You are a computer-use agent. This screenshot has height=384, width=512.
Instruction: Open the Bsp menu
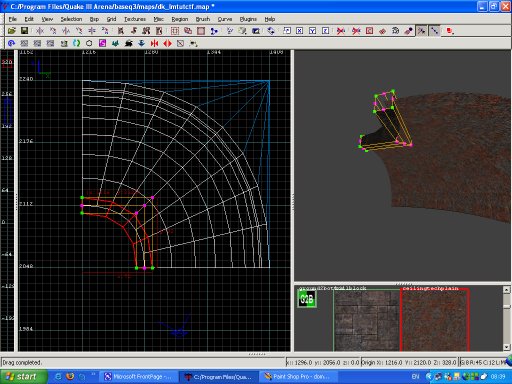[x=94, y=19]
